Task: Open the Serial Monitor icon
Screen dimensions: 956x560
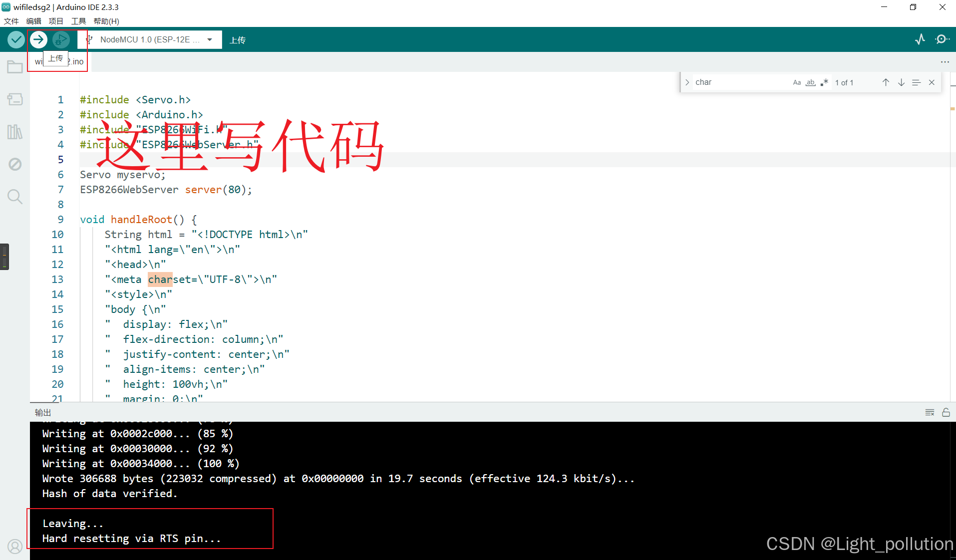Action: pos(942,39)
